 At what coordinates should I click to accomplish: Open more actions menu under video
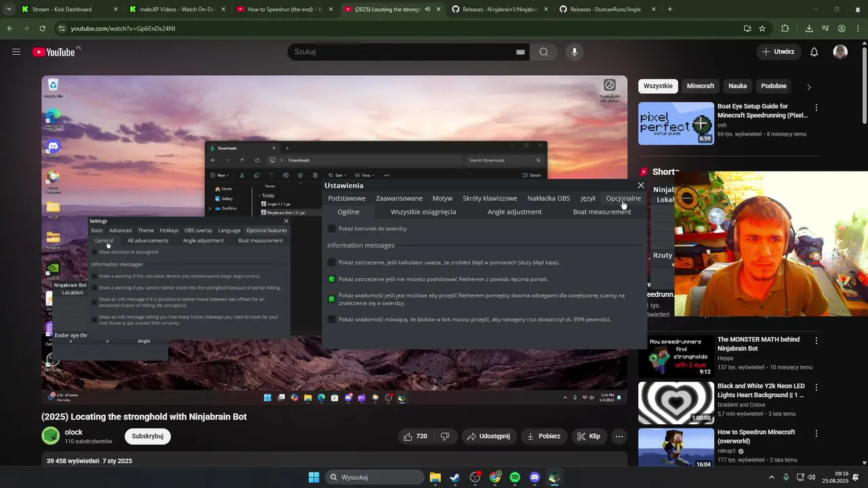pyautogui.click(x=619, y=436)
